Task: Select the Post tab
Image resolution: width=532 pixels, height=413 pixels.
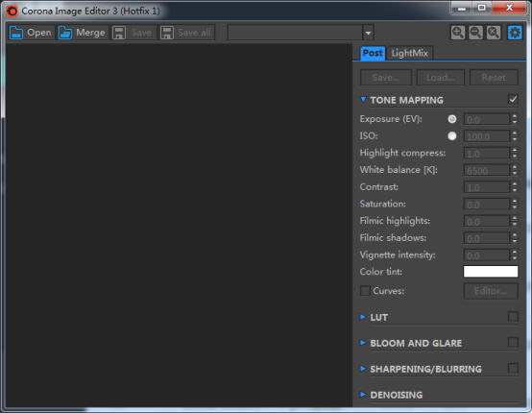Action: tap(373, 53)
